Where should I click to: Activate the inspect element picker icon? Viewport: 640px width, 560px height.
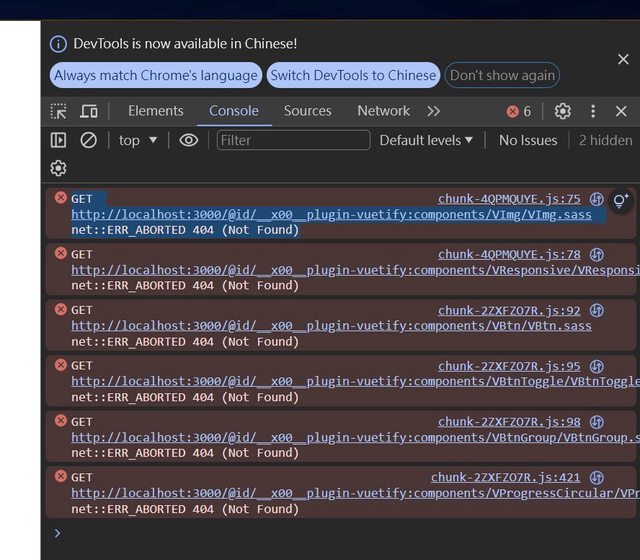click(58, 111)
